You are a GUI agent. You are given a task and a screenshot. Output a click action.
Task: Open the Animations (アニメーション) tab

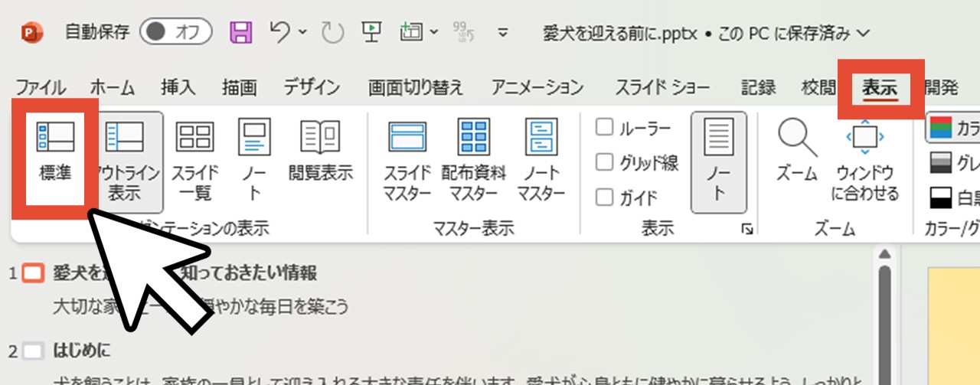(x=537, y=87)
